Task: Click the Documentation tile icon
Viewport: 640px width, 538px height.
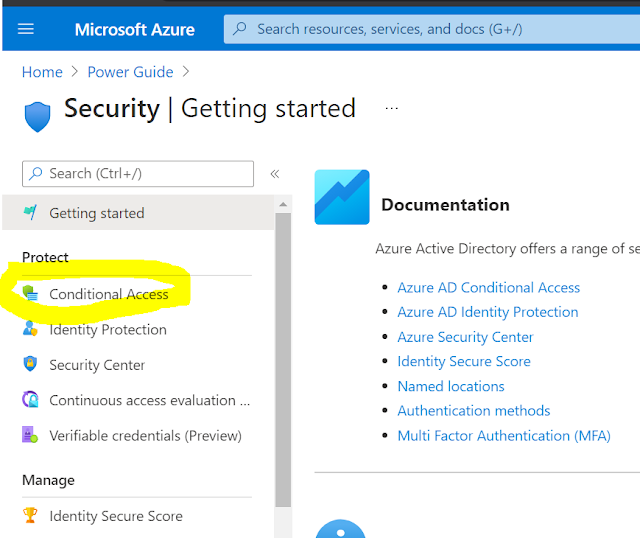Action: coord(342,197)
